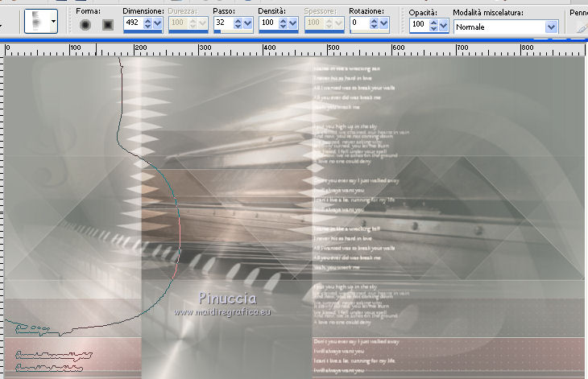Click the Dimensione spinner arrows

tap(147, 23)
